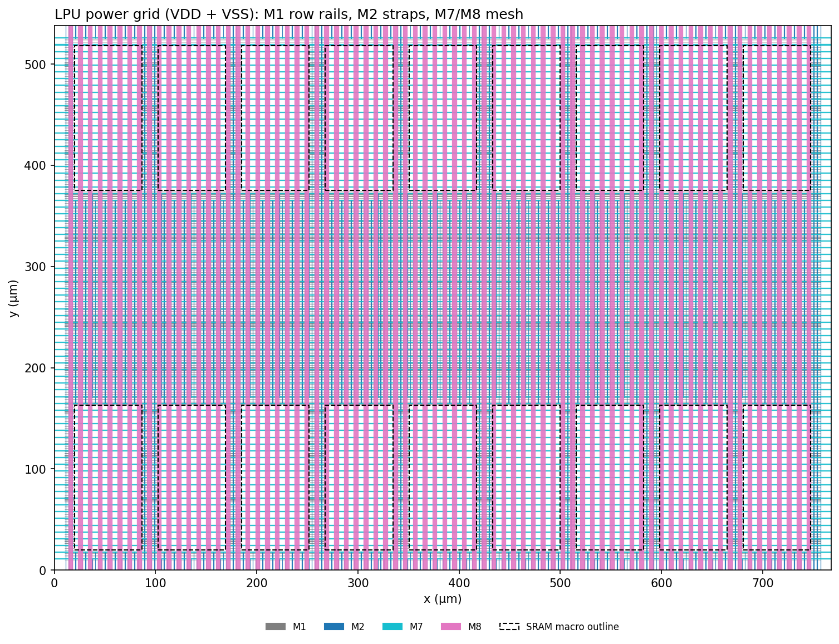Viewport: 839px width, 644px height.
Task: Click the blue M2 legend swatch
Action: 334,627
